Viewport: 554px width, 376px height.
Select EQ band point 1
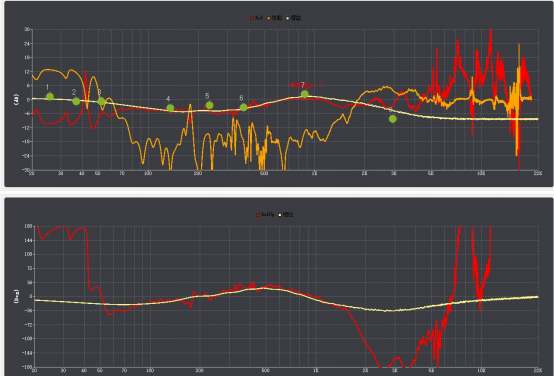(50, 96)
